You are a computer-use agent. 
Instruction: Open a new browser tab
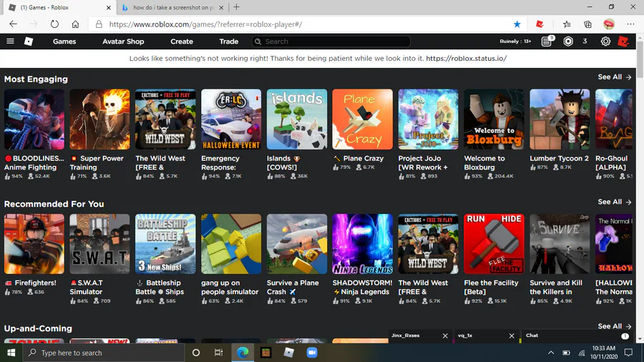click(237, 7)
